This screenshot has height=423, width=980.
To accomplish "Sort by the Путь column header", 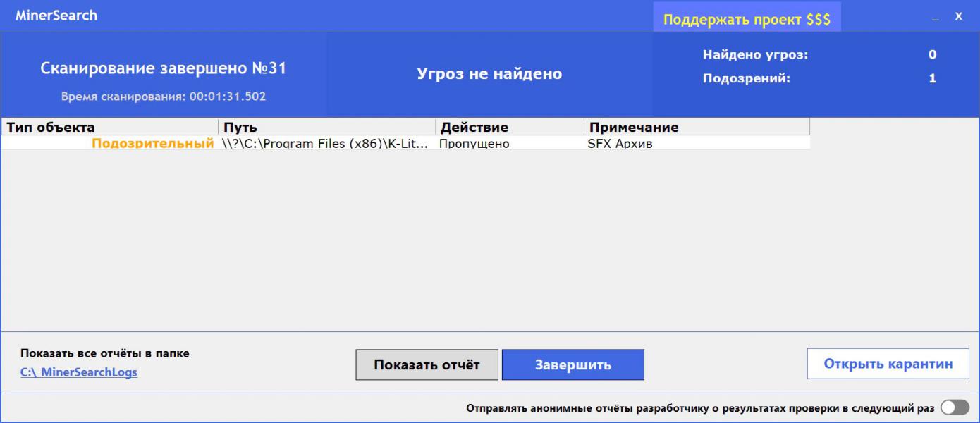I will coord(326,128).
